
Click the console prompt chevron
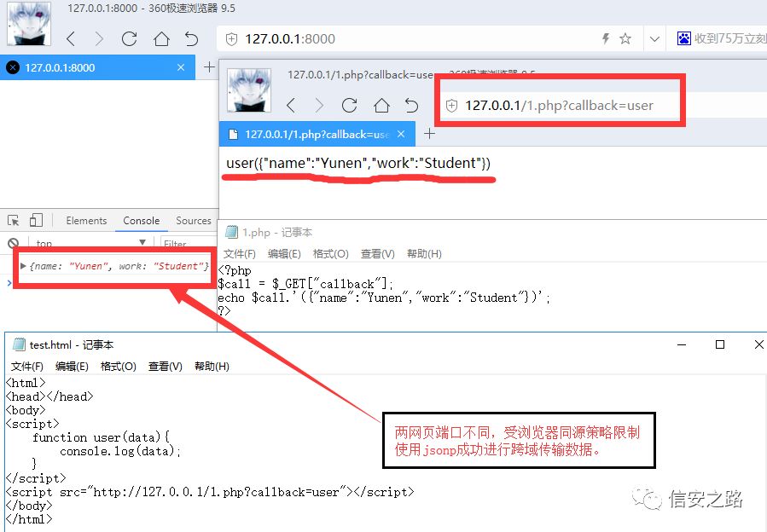tap(9, 283)
